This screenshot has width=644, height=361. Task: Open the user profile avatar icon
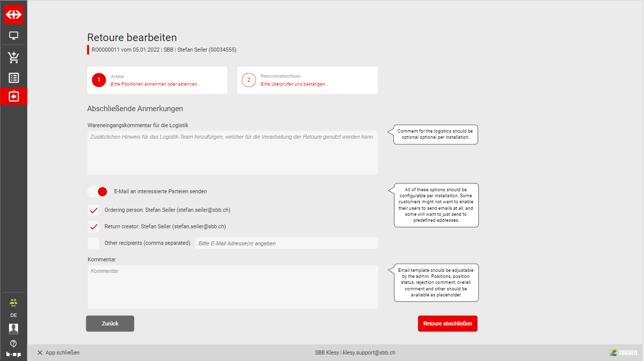point(14,328)
